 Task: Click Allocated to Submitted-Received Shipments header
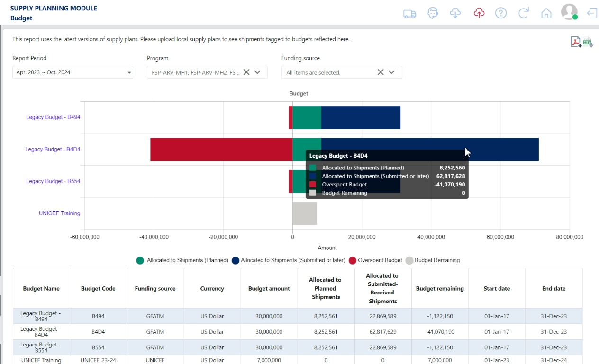coord(383,289)
